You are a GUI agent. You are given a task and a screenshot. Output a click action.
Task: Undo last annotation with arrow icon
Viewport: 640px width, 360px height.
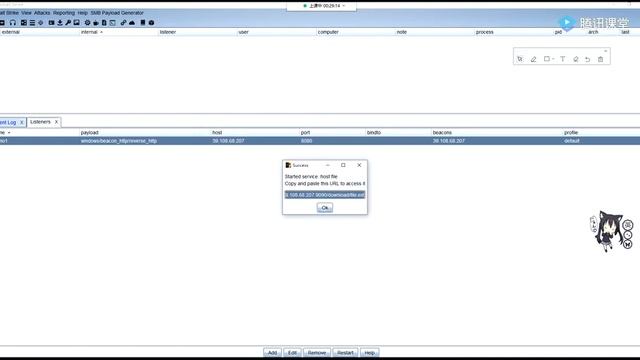(588, 59)
